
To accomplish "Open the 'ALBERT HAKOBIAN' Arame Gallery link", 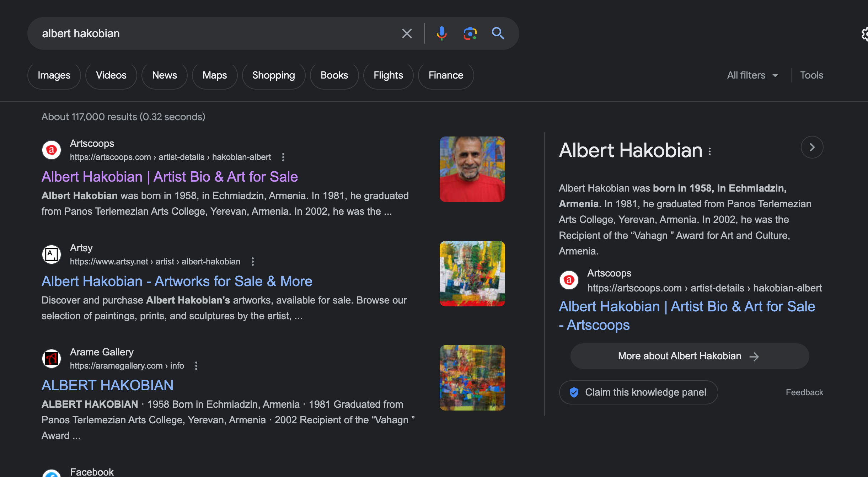I will click(x=107, y=385).
